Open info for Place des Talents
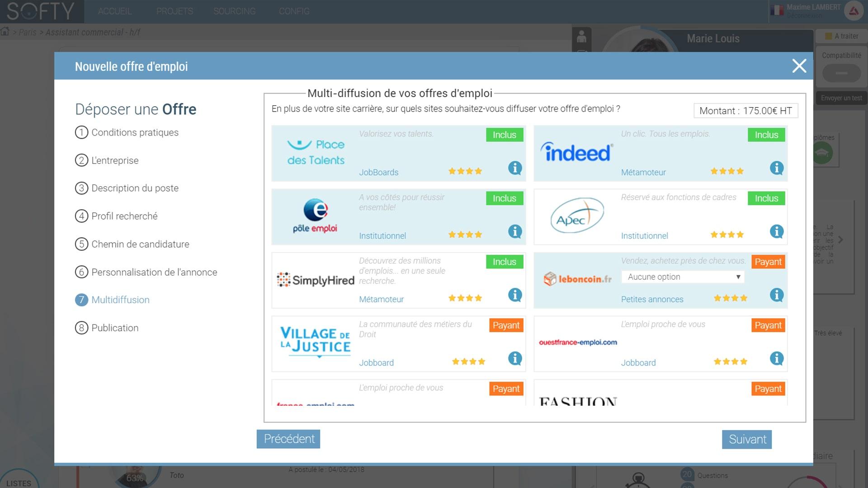Screen dimensions: 868x488 (515, 168)
